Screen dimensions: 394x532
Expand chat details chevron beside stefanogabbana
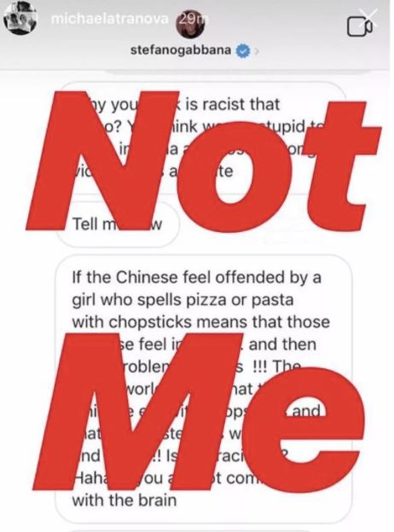coord(257,51)
